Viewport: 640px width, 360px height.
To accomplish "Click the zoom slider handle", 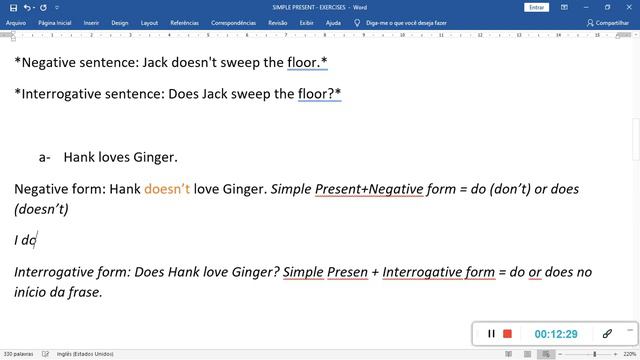I will point(595,354).
